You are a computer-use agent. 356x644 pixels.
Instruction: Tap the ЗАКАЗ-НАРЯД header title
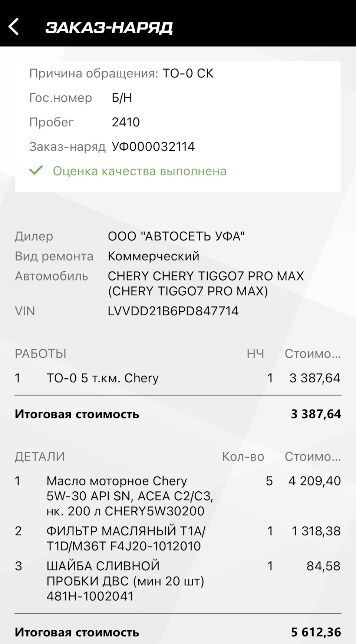109,27
